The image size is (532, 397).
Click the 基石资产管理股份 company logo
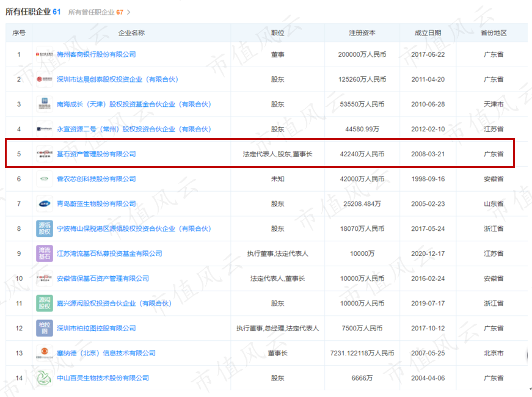(x=45, y=154)
